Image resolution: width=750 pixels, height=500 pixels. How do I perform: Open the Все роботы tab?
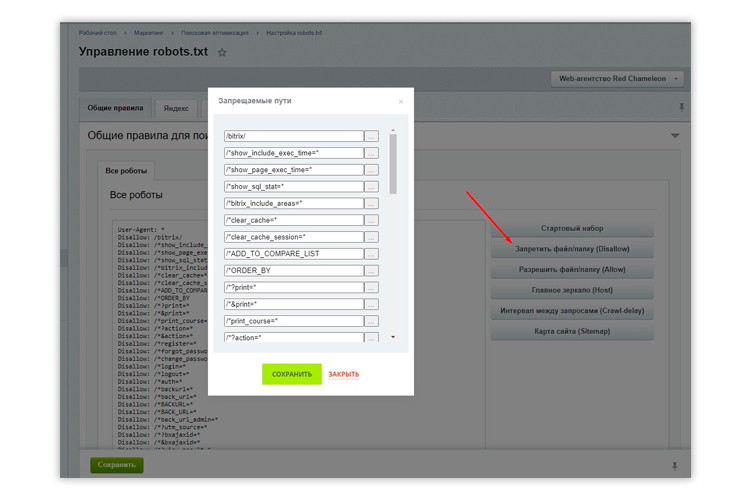coord(125,170)
